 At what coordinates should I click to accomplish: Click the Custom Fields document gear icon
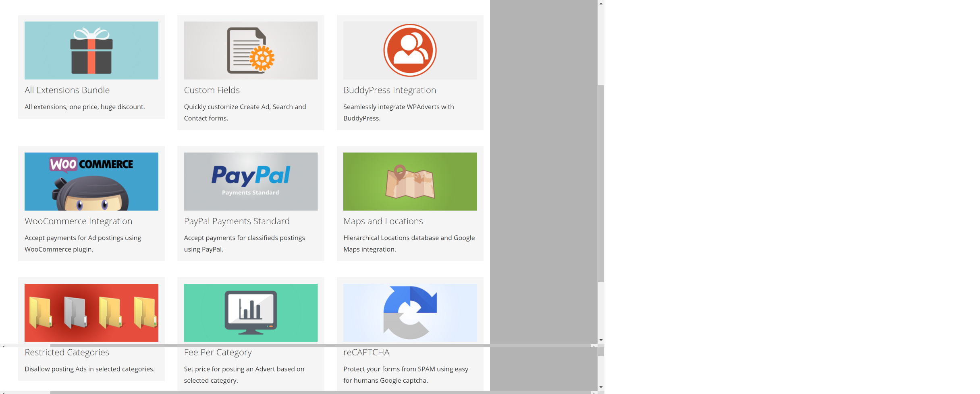251,50
